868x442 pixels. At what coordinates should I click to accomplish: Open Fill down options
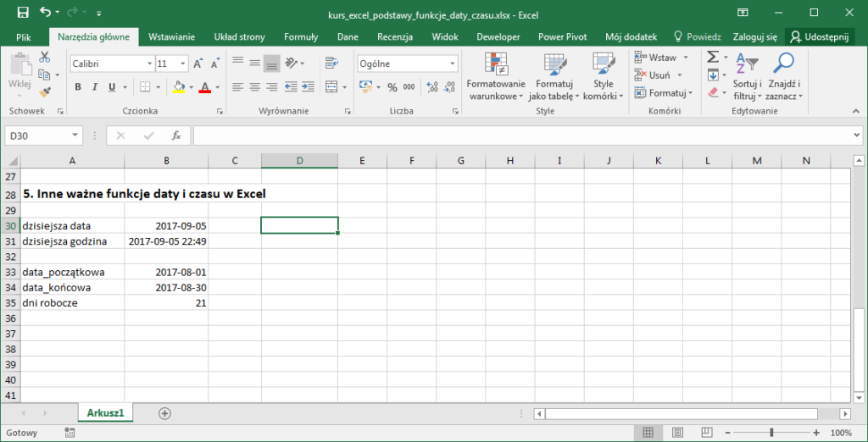tap(713, 75)
